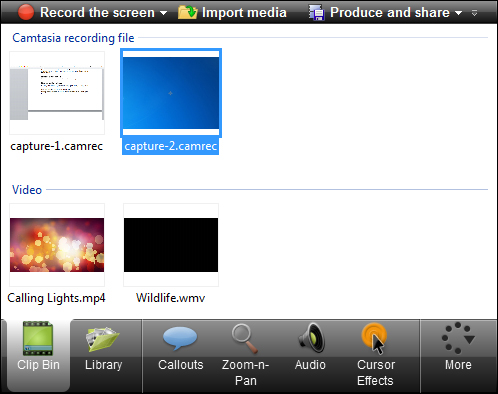Open the Record the screen dropdown arrow
Screen dimensions: 498x394
[x=163, y=13]
